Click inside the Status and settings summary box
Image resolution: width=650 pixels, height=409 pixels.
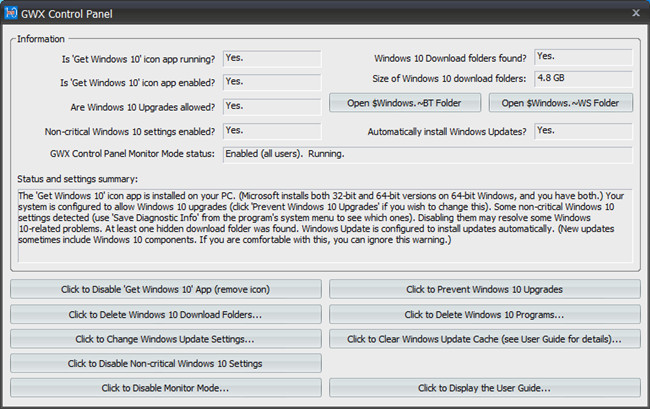325,226
